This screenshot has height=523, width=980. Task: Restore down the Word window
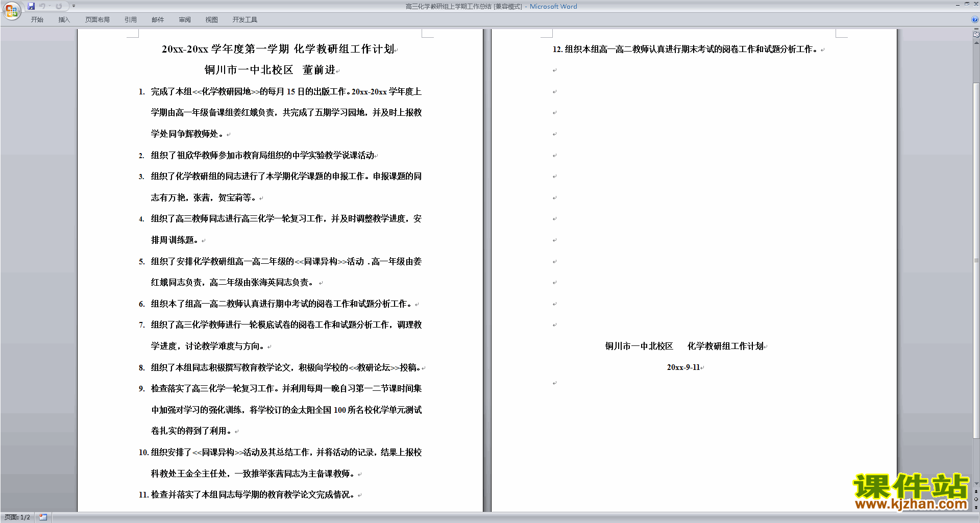[x=967, y=4]
